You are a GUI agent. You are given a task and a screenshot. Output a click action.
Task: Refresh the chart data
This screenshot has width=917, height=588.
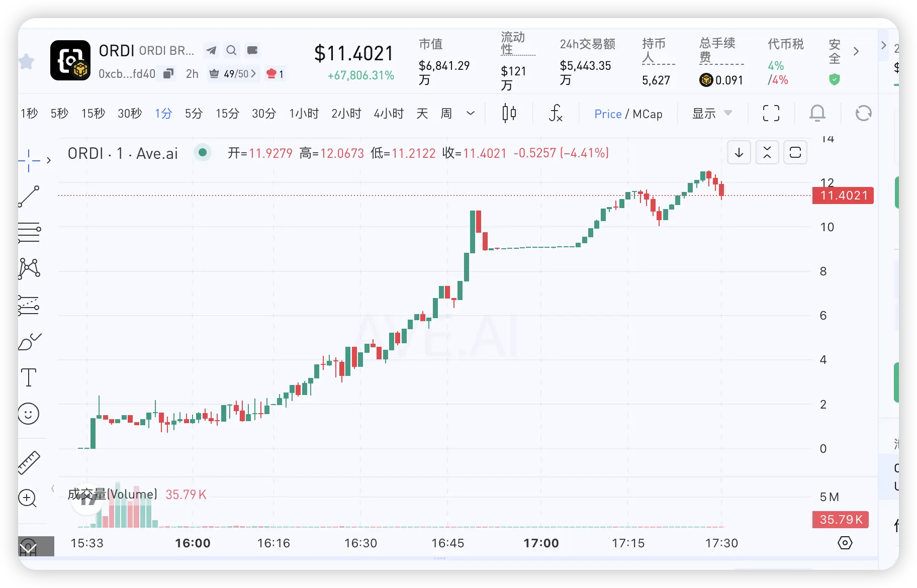coord(863,113)
